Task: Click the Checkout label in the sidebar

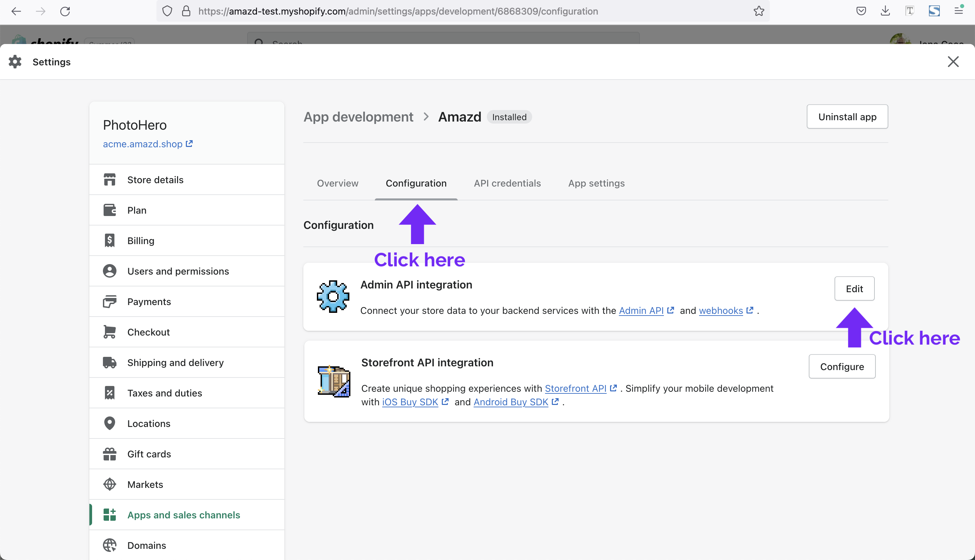Action: pyautogui.click(x=148, y=332)
